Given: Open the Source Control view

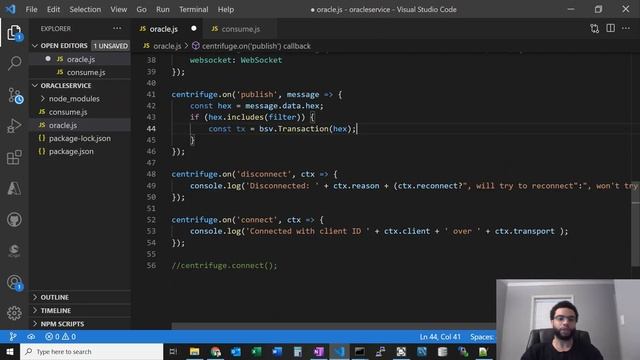Looking at the screenshot, I should point(14,96).
